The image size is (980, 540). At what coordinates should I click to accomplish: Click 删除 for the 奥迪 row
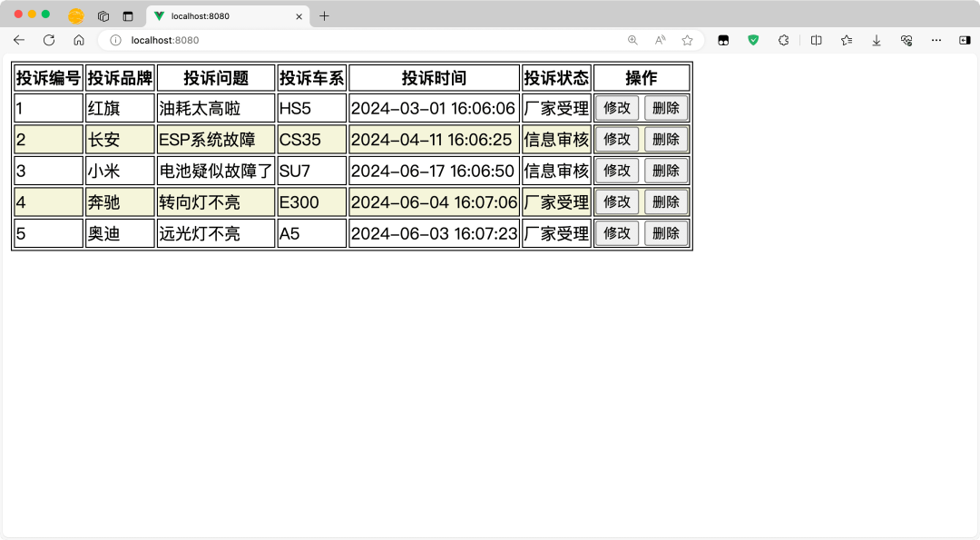coord(666,233)
